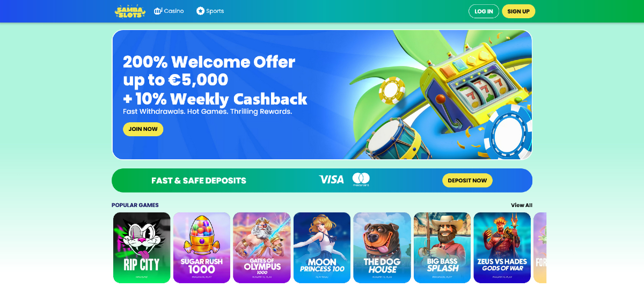Open Gates of Olympus 1000 game
Viewport: 644px width, 295px height.
click(262, 248)
